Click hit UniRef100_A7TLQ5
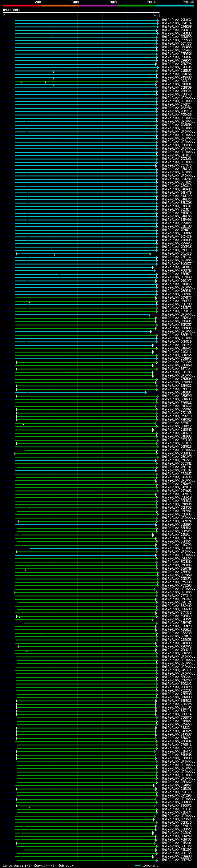 coord(177,440)
